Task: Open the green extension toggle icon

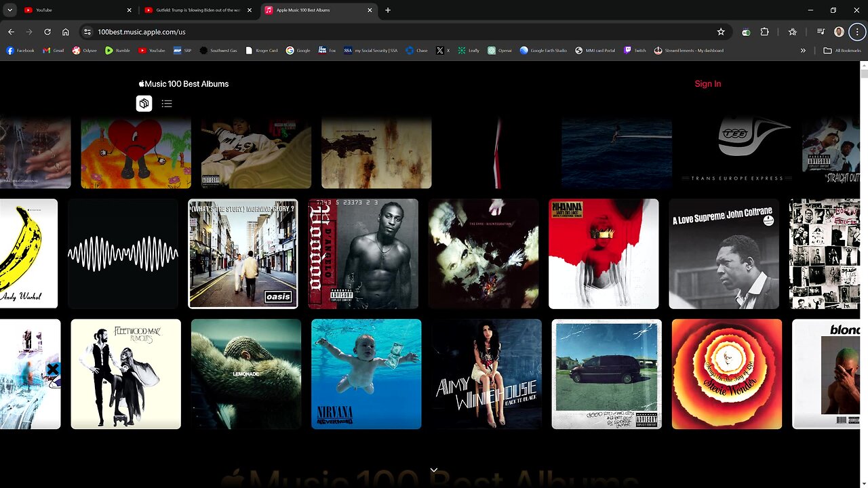Action: (747, 32)
